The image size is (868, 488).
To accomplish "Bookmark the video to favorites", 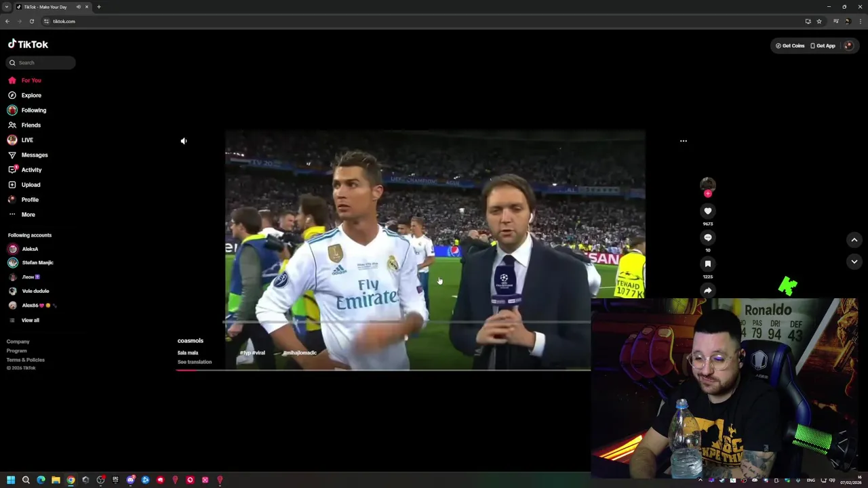I will [708, 264].
